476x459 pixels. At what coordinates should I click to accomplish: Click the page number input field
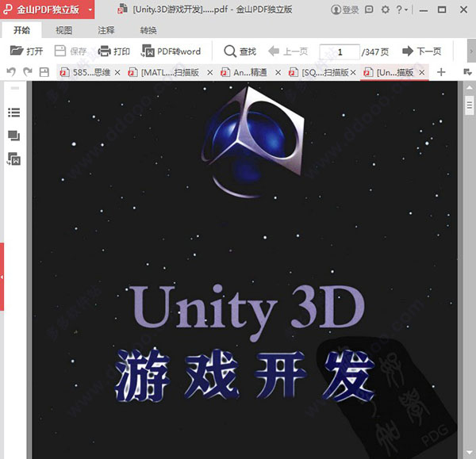340,52
